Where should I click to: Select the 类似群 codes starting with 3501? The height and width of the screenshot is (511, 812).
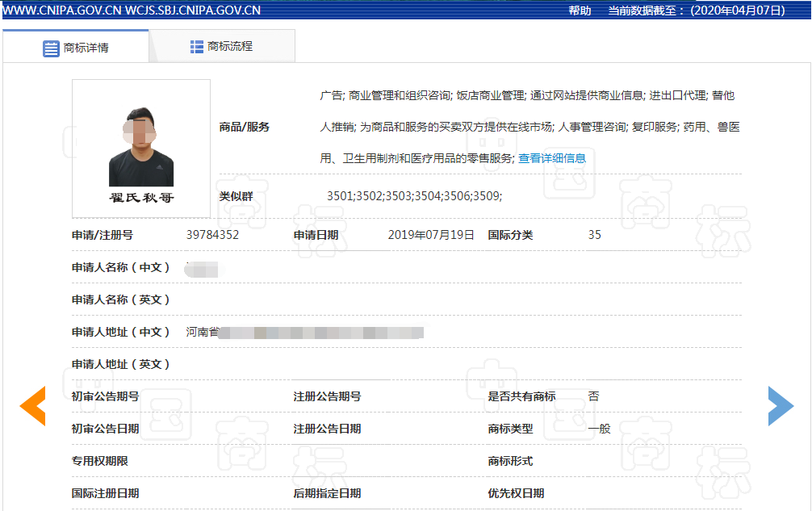coord(414,196)
